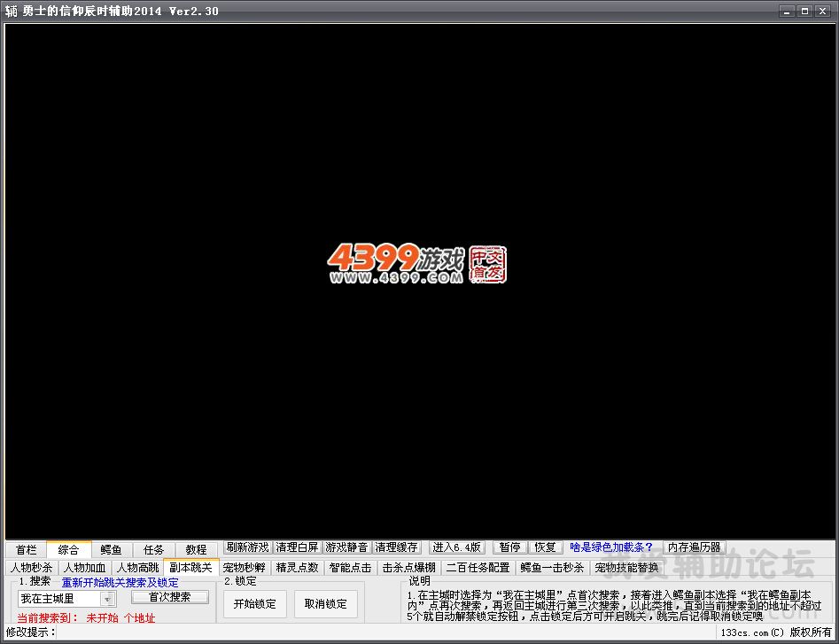Switch to the 人物高跳 sub-tab
This screenshot has height=644, width=839.
click(137, 568)
